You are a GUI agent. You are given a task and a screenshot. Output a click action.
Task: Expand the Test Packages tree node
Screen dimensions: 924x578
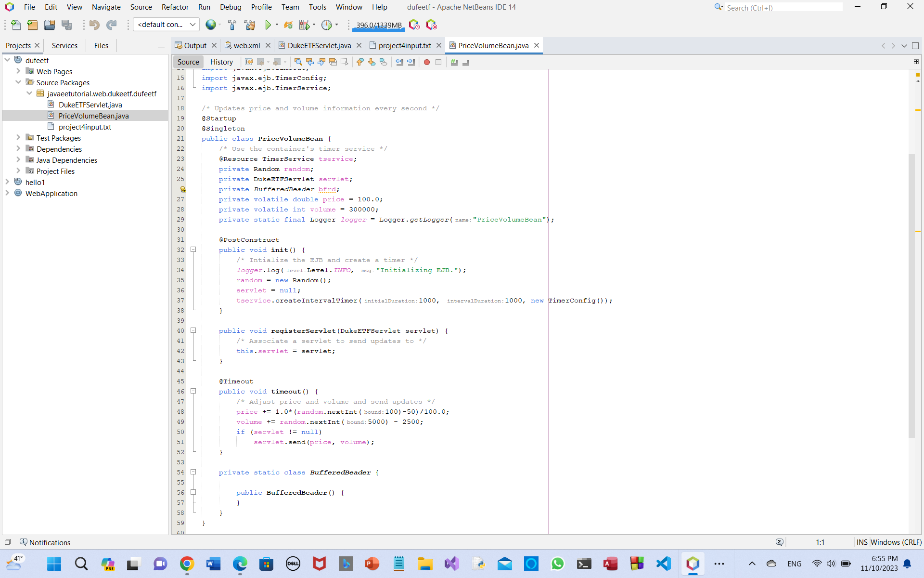tap(18, 138)
